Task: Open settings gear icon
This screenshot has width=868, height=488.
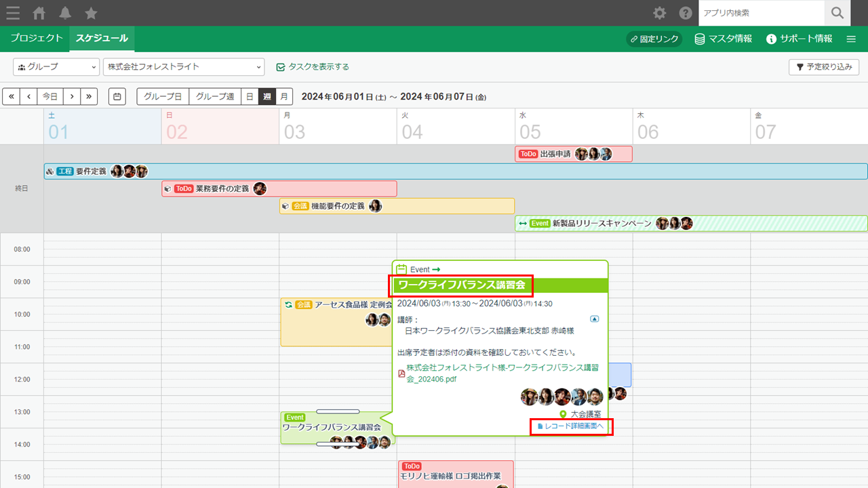Action: point(659,13)
